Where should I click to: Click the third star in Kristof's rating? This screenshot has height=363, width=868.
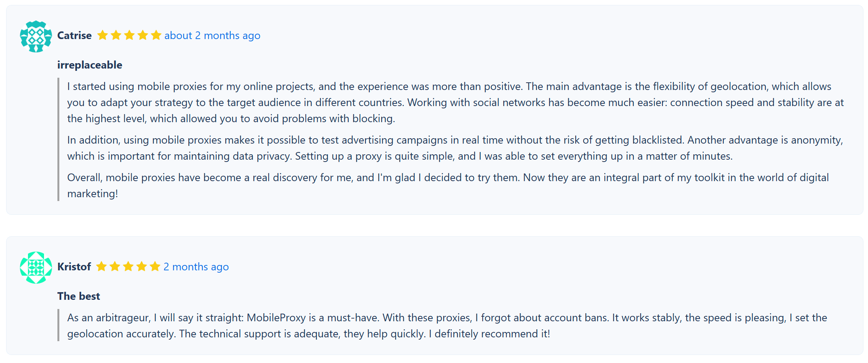[128, 267]
